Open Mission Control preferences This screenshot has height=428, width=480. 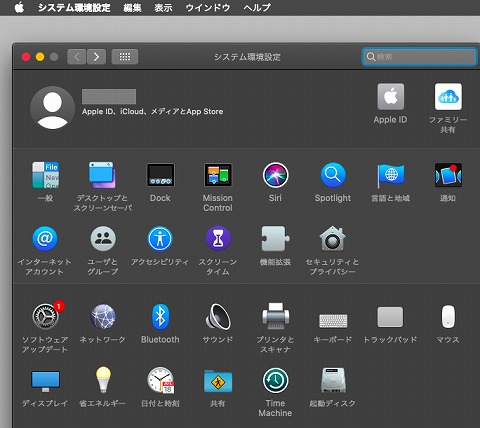218,175
